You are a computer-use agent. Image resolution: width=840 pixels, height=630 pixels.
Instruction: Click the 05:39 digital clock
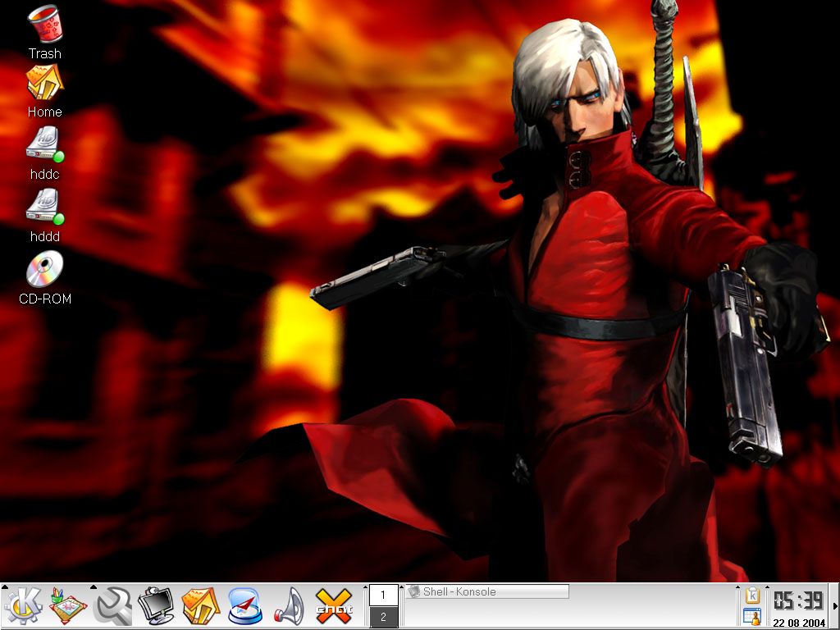click(797, 600)
